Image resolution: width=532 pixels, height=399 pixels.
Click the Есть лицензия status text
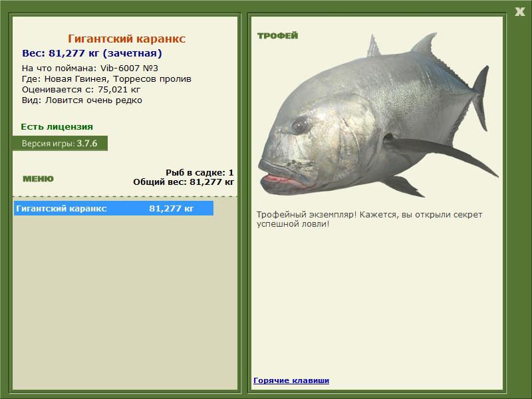coord(57,126)
